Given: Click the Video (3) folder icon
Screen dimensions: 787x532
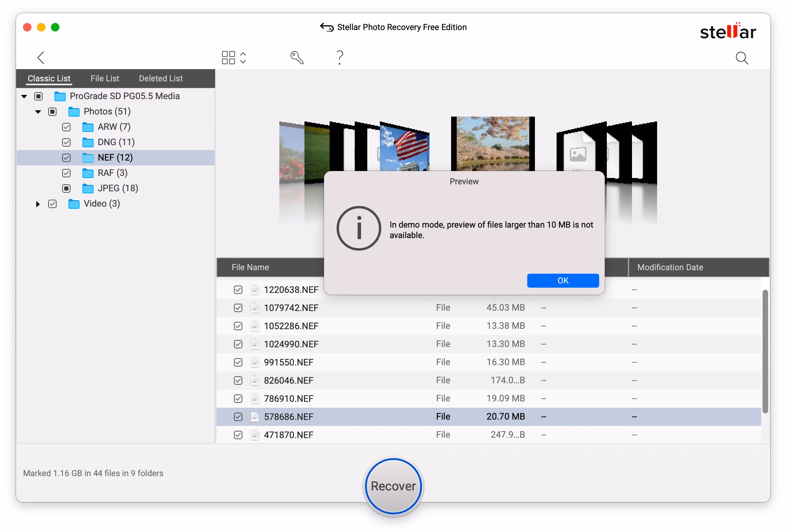Looking at the screenshot, I should coord(74,204).
